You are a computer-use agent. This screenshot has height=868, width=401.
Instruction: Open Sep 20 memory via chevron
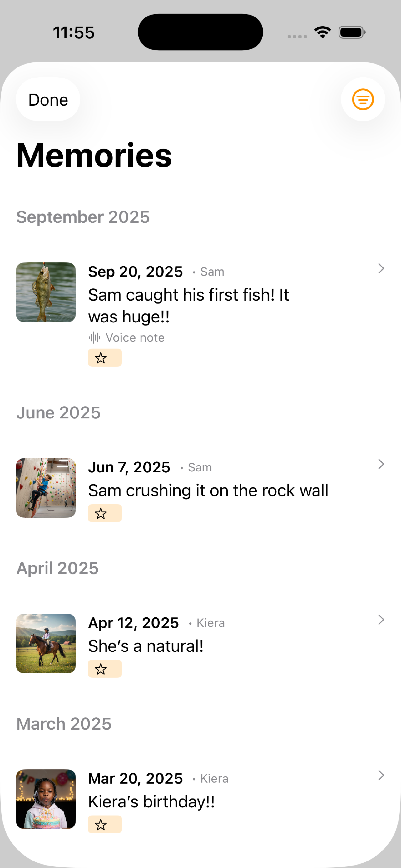381,268
